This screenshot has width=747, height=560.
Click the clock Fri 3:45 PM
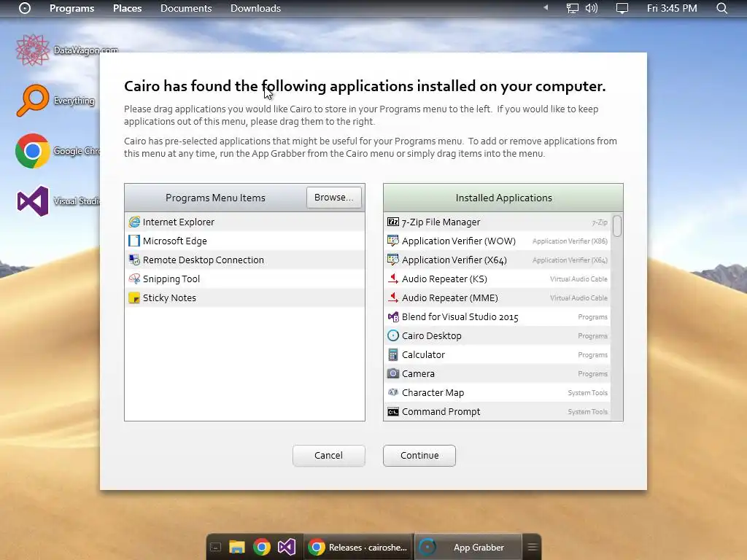point(672,8)
